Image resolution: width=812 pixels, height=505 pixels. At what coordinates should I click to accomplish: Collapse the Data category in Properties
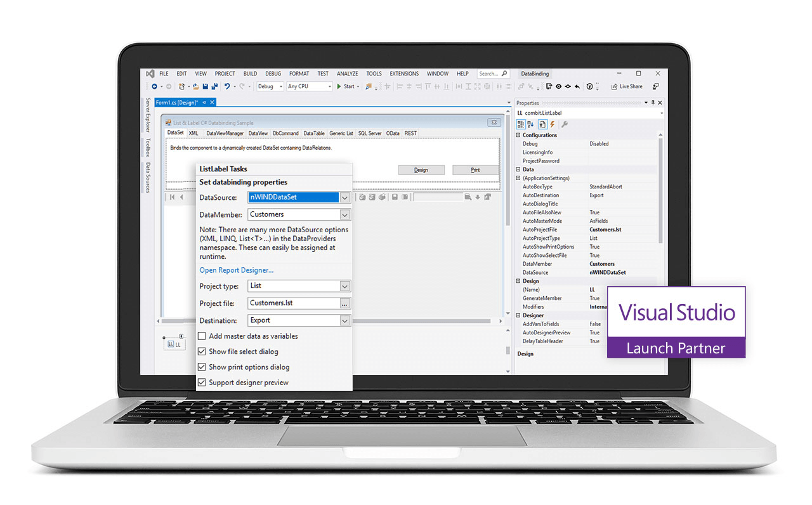coord(519,169)
